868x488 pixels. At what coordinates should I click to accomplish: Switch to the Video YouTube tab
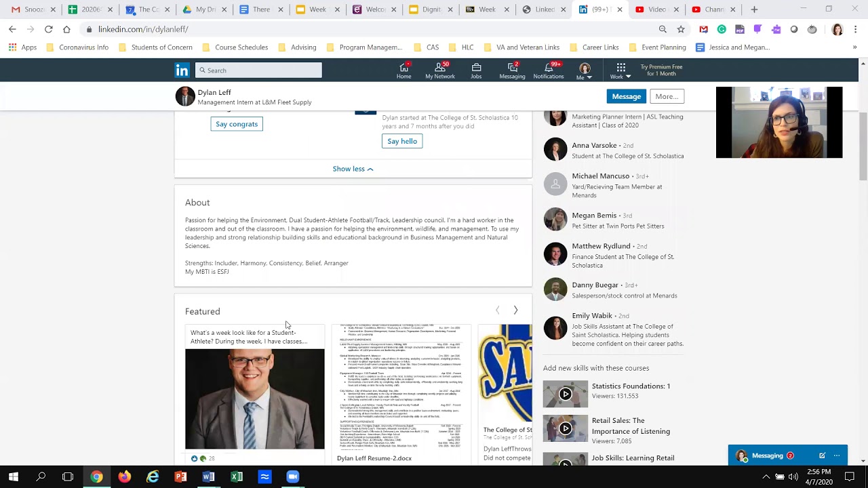click(x=656, y=9)
